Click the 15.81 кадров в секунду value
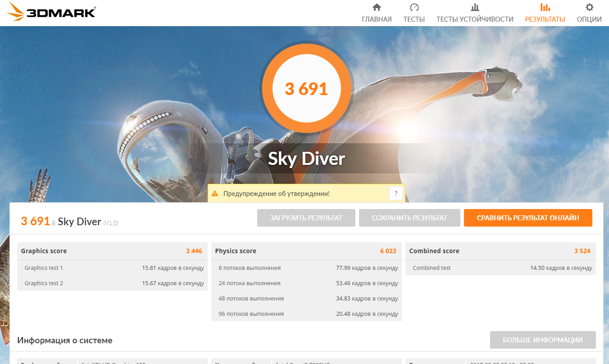The image size is (609, 364). click(x=173, y=268)
